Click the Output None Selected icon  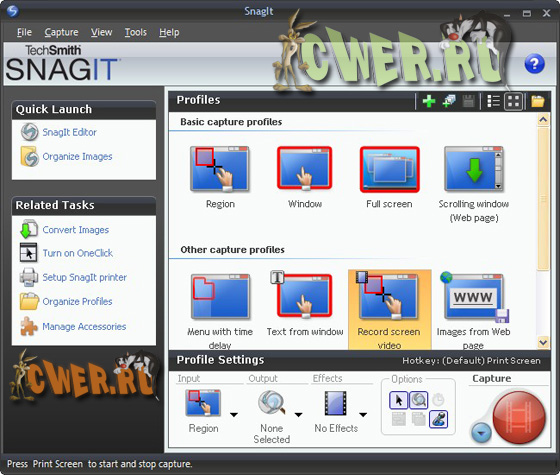272,402
